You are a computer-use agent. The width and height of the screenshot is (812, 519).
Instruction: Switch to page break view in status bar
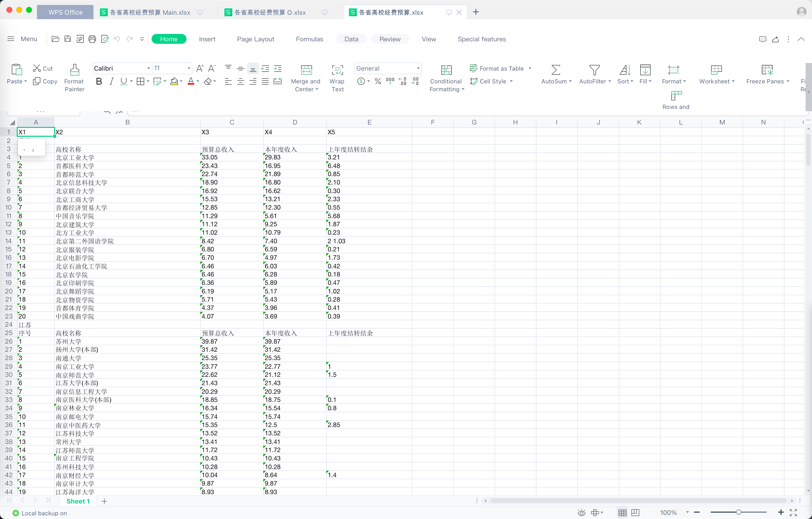(x=635, y=512)
